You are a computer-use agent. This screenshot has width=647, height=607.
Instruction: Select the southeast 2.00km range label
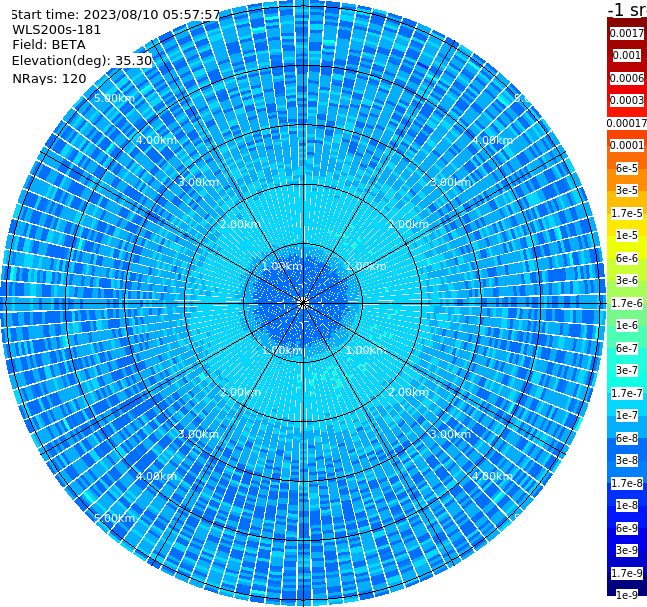(x=408, y=392)
